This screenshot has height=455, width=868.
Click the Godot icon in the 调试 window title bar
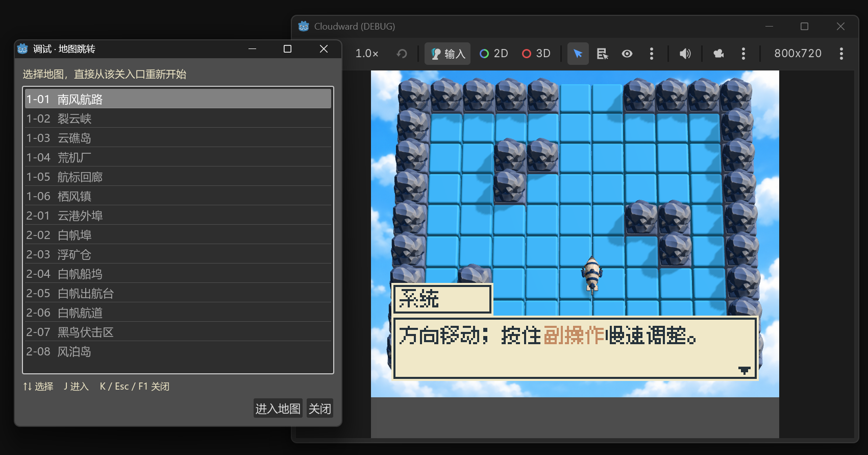point(22,49)
